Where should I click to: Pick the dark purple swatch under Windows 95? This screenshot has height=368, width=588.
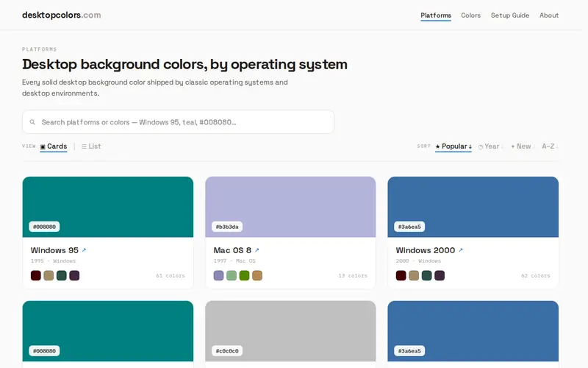pyautogui.click(x=74, y=275)
